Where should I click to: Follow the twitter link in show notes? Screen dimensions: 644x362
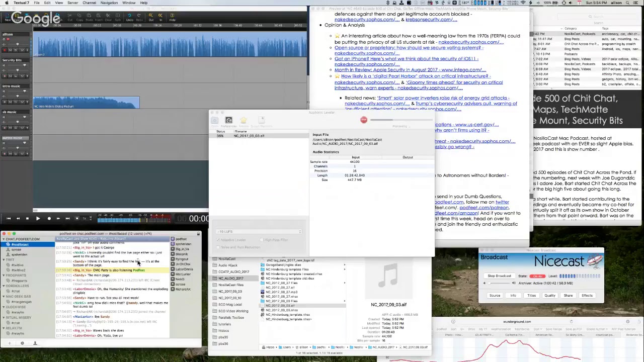coord(502,202)
